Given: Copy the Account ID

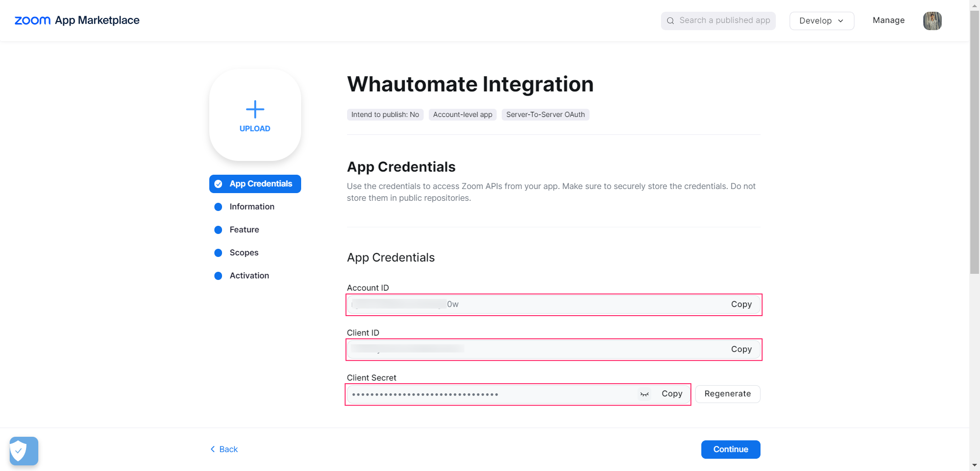Looking at the screenshot, I should 741,304.
